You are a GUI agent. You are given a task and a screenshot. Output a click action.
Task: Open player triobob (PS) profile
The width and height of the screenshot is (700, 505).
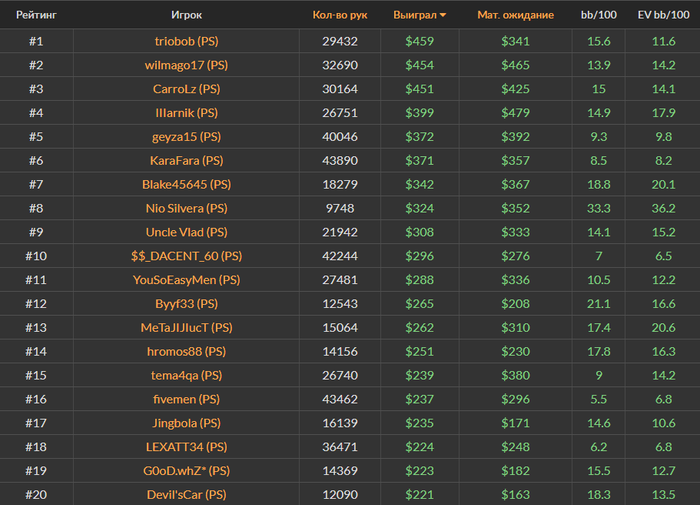point(186,41)
